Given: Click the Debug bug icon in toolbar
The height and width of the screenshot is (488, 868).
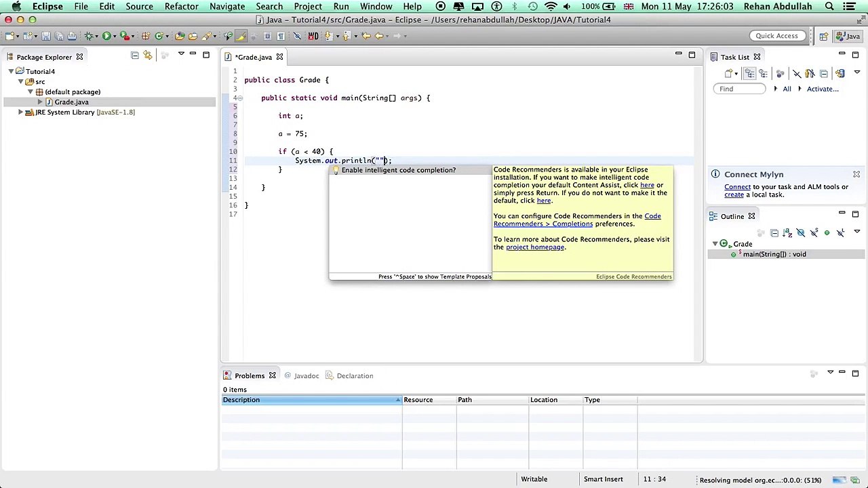Looking at the screenshot, I should click(x=89, y=36).
